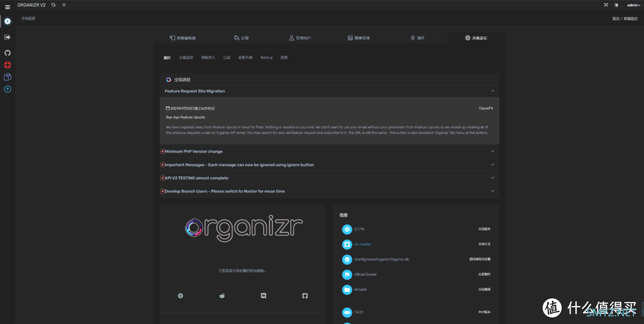Click the flag icon beside Official Docker
This screenshot has width=644, height=324.
pos(347,275)
